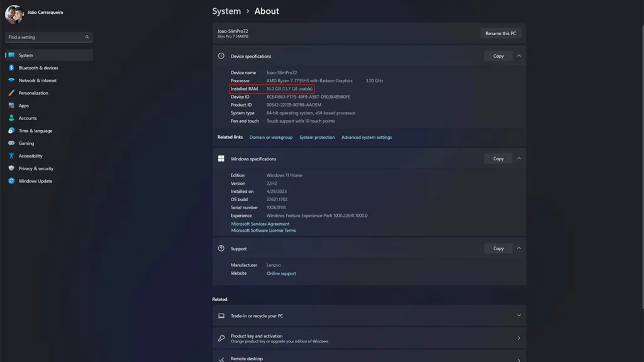Click the vertical scrollbar on right
644x362 pixels.
coord(642,167)
